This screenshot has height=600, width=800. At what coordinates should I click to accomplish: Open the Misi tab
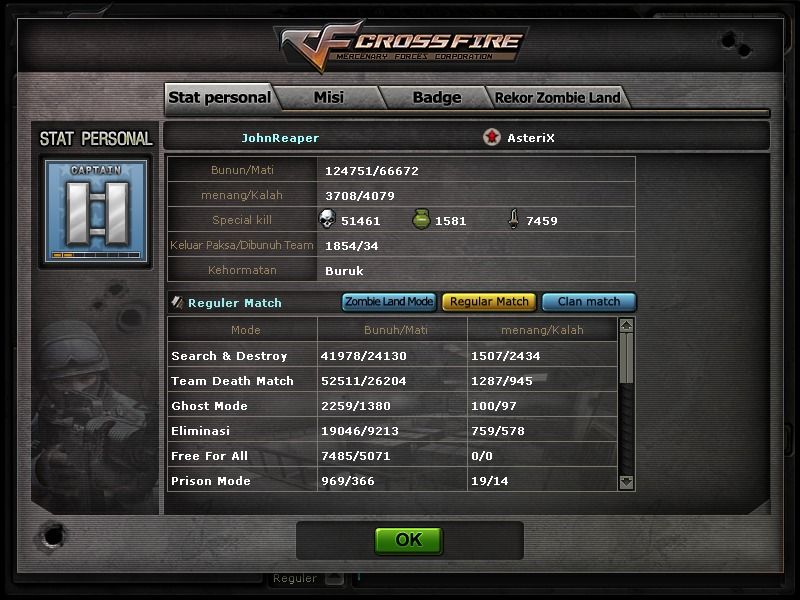pos(329,97)
